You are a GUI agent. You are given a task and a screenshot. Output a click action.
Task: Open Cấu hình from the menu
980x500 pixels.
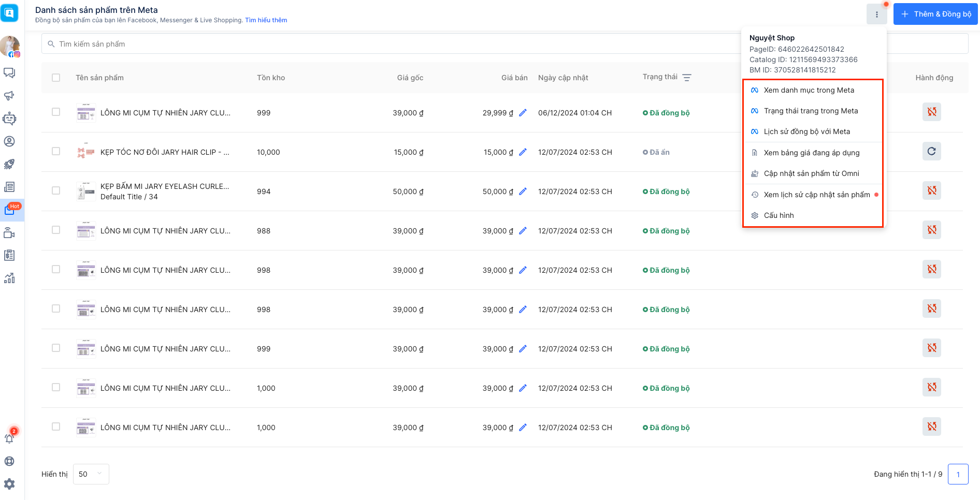(779, 215)
